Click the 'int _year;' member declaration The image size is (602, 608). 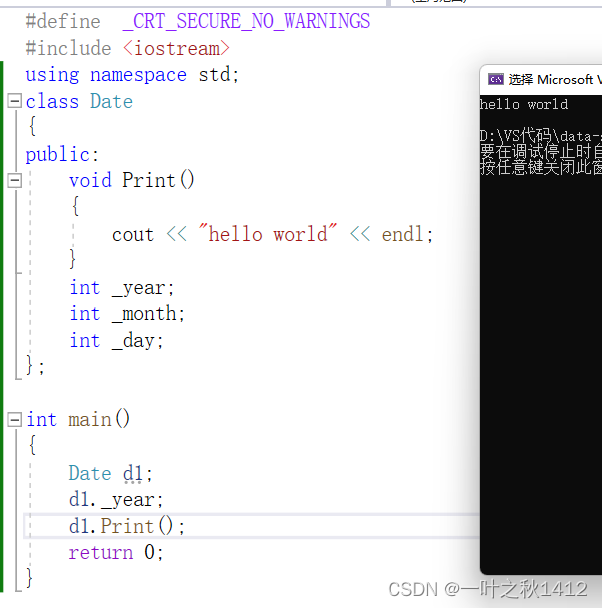point(122,288)
